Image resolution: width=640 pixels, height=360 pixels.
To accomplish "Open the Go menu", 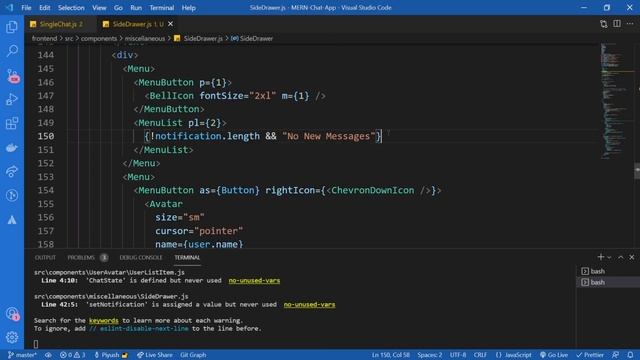I will 118,8.
